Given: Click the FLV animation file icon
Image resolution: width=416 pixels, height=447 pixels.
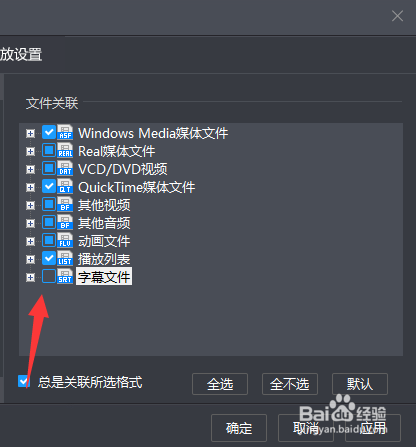Looking at the screenshot, I should pos(65,240).
